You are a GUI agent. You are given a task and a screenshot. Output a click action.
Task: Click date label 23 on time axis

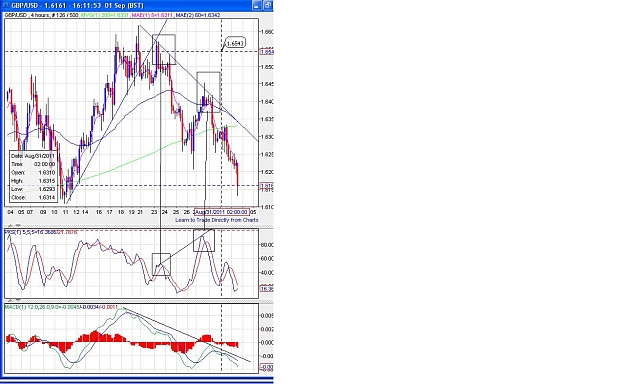coord(154,212)
